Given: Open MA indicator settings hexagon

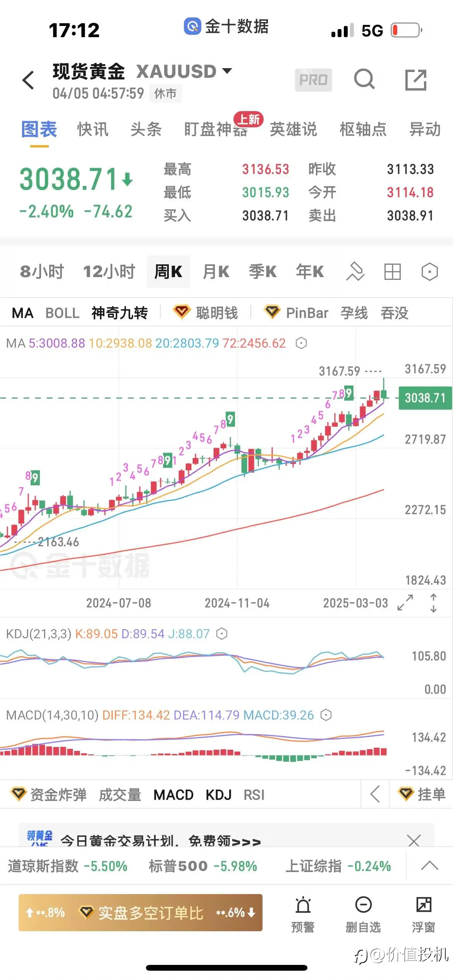Looking at the screenshot, I should click(301, 343).
